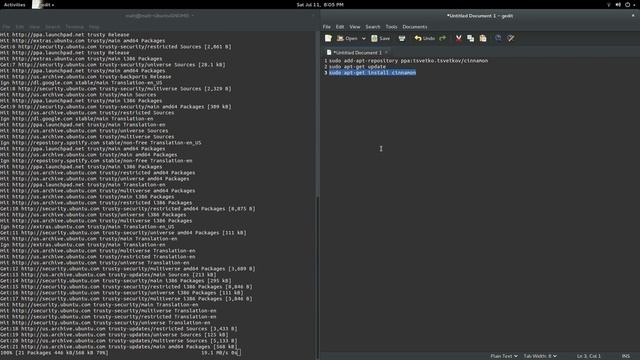Close the Untitled Document 1 tab

click(x=387, y=52)
